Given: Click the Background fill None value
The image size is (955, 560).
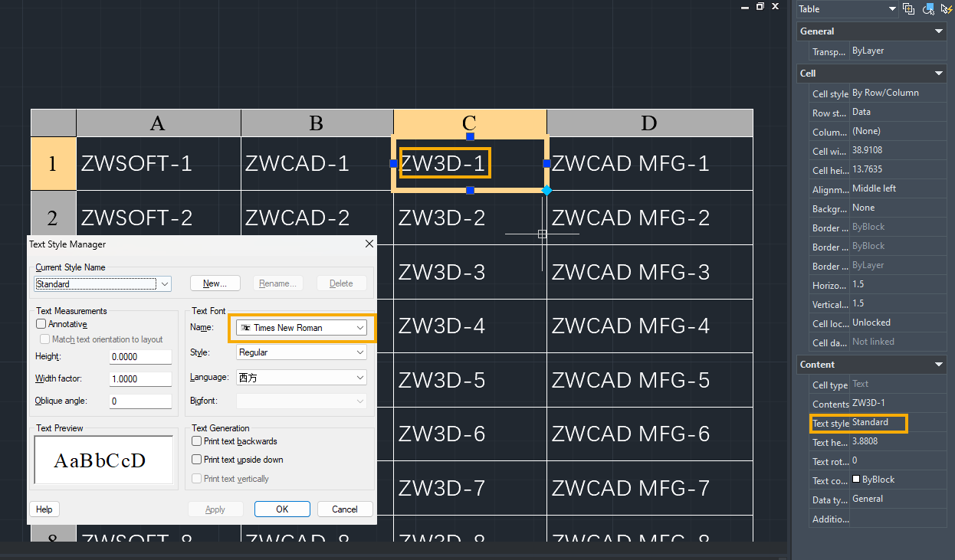Looking at the screenshot, I should click(898, 208).
